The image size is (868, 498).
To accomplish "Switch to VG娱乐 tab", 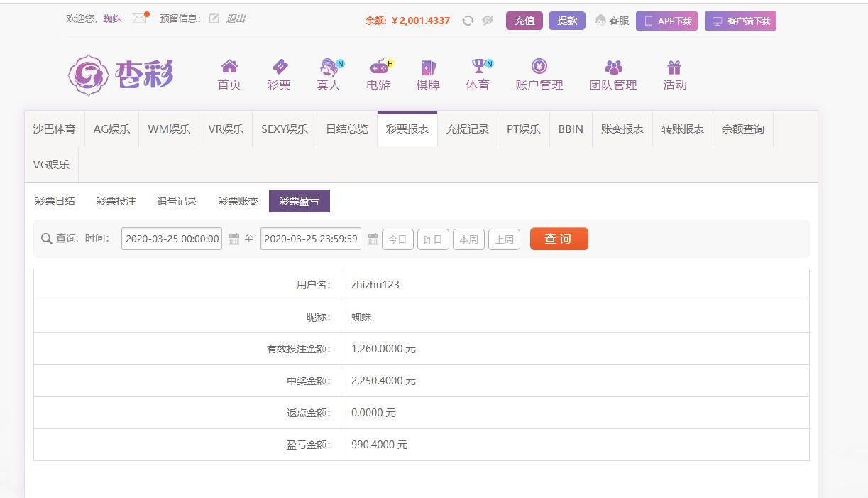I will click(51, 164).
